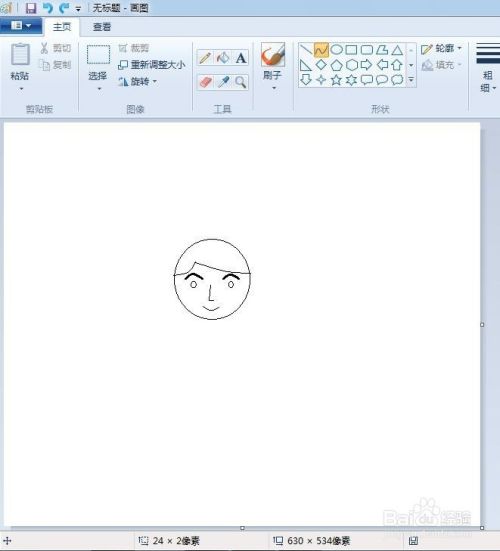Click the Brushes icon
500x551 pixels.
click(x=273, y=55)
